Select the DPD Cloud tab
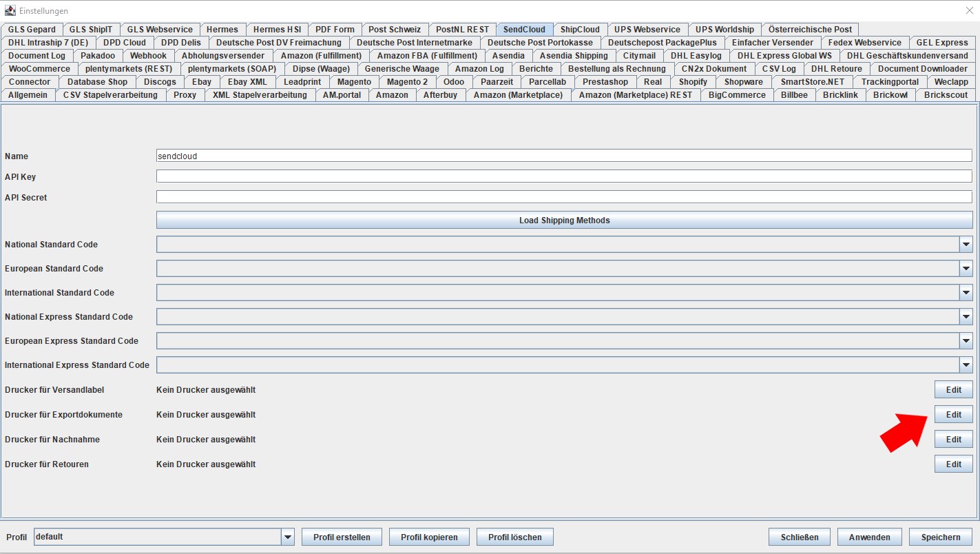The width and height of the screenshot is (980, 554). tap(125, 43)
